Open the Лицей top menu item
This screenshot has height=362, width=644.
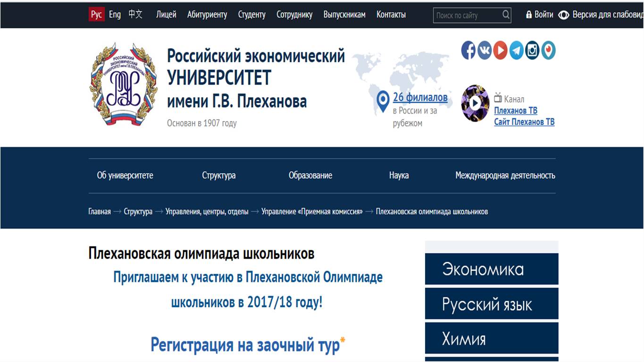(166, 15)
